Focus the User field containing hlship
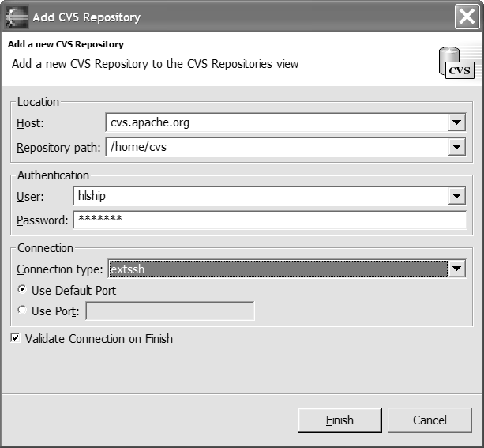 point(259,196)
